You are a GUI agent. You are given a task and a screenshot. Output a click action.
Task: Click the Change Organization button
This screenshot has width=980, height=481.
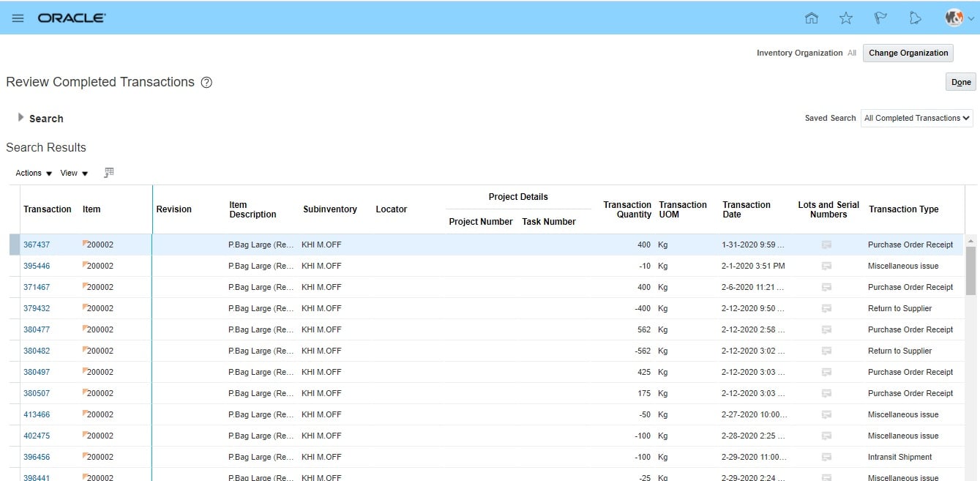(908, 52)
